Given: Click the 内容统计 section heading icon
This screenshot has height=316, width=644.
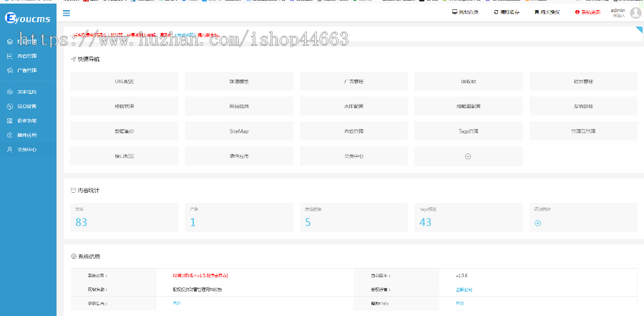Looking at the screenshot, I should [74, 191].
